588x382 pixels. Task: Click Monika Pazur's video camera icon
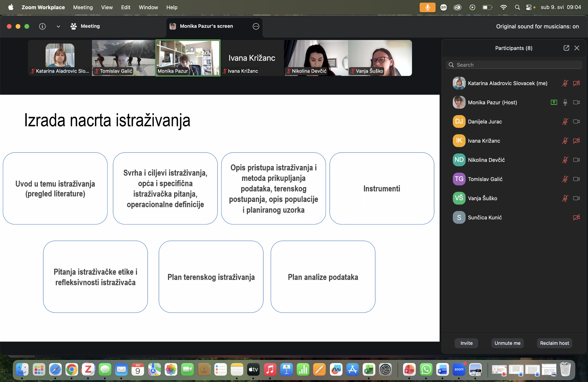pos(576,102)
